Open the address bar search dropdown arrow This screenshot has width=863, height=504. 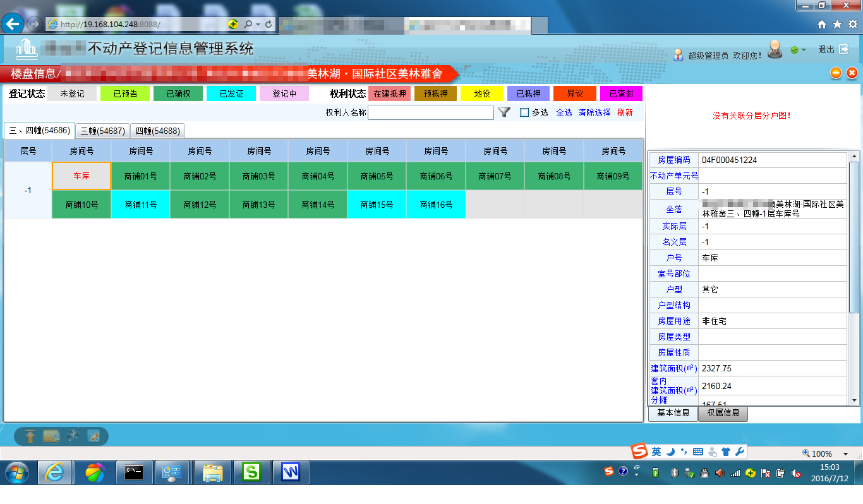click(x=258, y=24)
